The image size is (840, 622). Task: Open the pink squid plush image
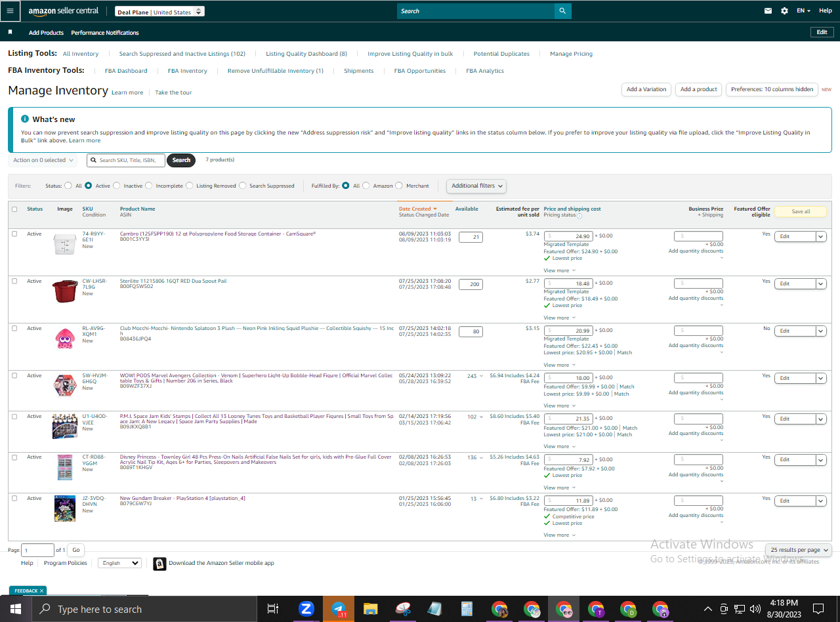(x=64, y=339)
